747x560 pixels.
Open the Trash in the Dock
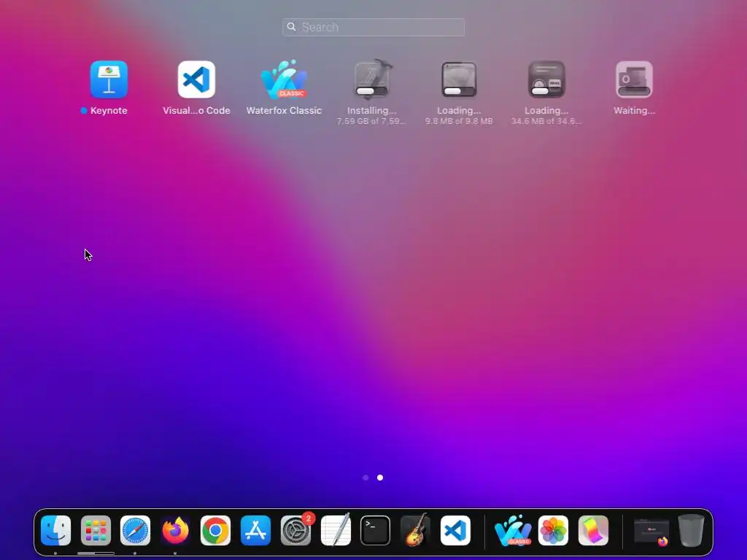(x=692, y=530)
